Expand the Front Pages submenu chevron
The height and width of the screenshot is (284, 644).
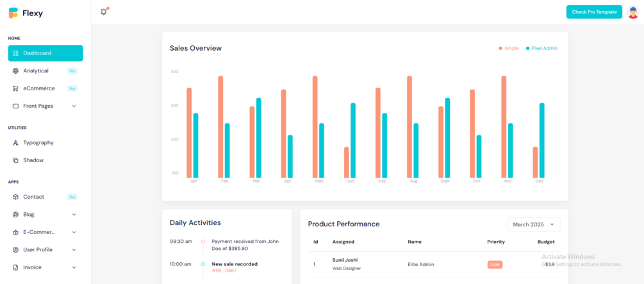tap(74, 106)
